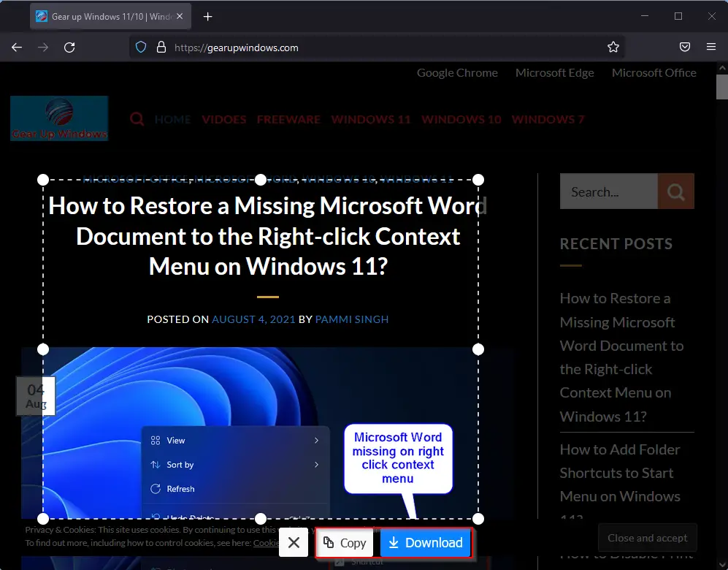
Task: Open recent post 'How to Restore a Missing Microsoft Word Document'
Action: tap(621, 357)
